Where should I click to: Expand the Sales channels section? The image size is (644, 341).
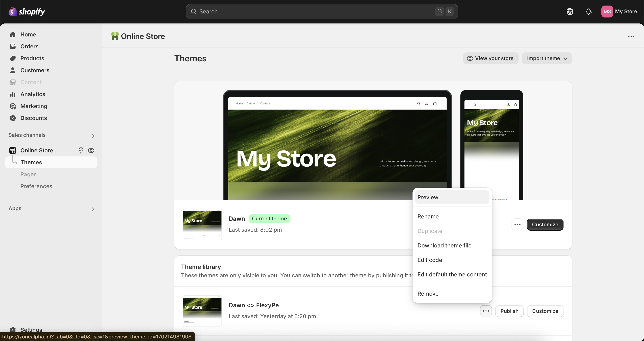pyautogui.click(x=93, y=136)
